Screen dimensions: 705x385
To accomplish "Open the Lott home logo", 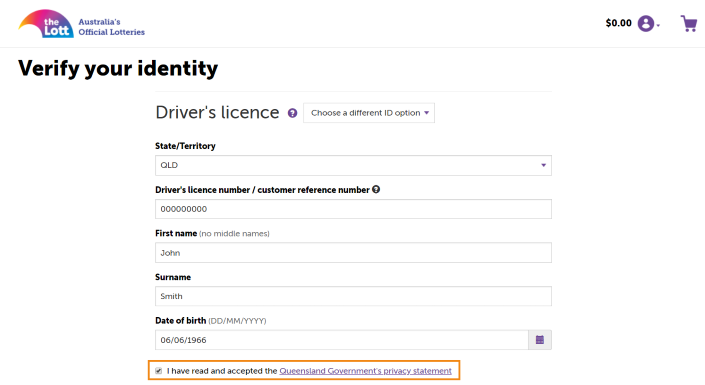I will tap(46, 24).
